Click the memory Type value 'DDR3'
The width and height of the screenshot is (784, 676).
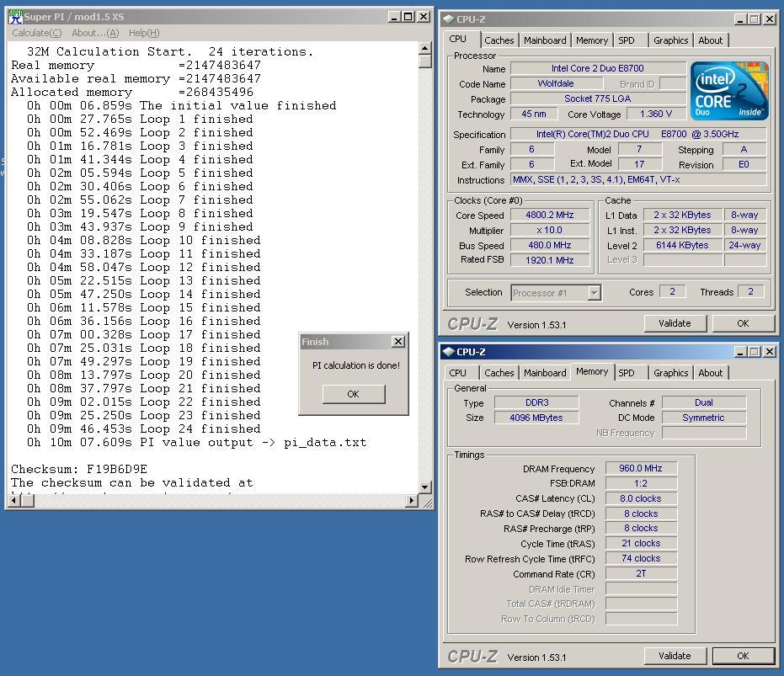(x=536, y=402)
